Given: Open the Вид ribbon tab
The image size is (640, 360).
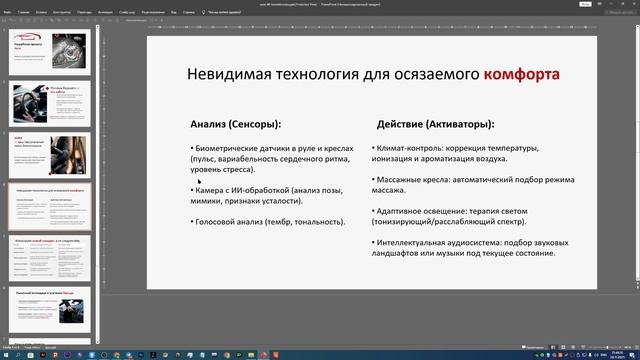Looking at the screenshot, I should (174, 12).
